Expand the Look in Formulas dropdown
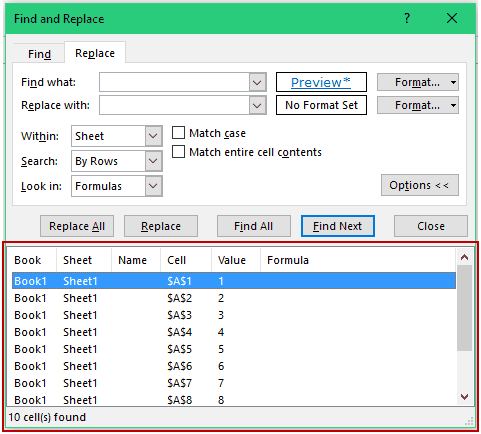Image resolution: width=481 pixels, height=434 pixels. click(x=153, y=186)
